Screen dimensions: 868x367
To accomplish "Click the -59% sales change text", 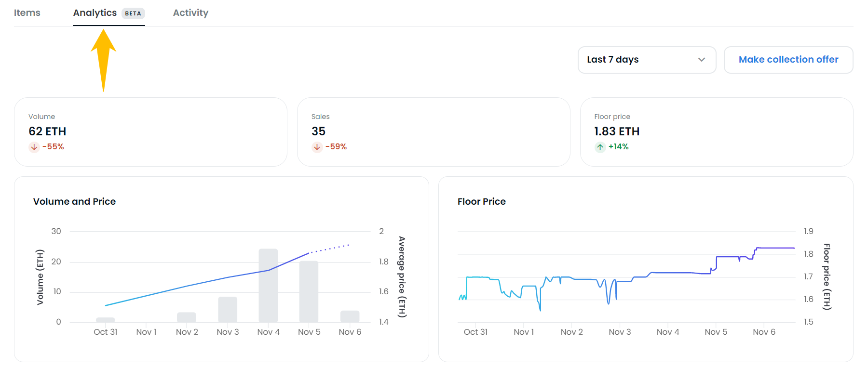I will [336, 147].
